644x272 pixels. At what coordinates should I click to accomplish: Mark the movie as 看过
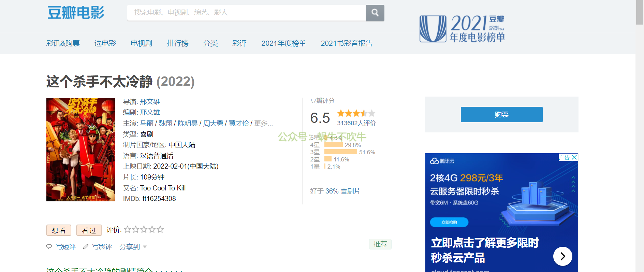[89, 230]
